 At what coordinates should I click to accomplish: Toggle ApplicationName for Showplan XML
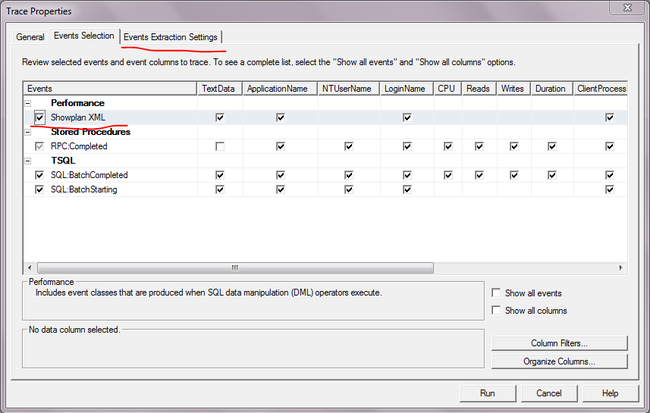click(280, 118)
